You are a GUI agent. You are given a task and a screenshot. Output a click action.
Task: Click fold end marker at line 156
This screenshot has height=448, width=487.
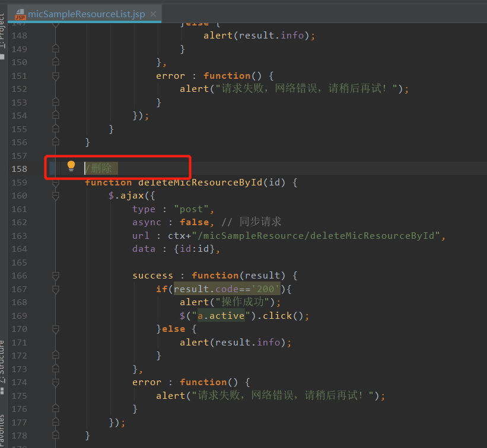click(56, 142)
